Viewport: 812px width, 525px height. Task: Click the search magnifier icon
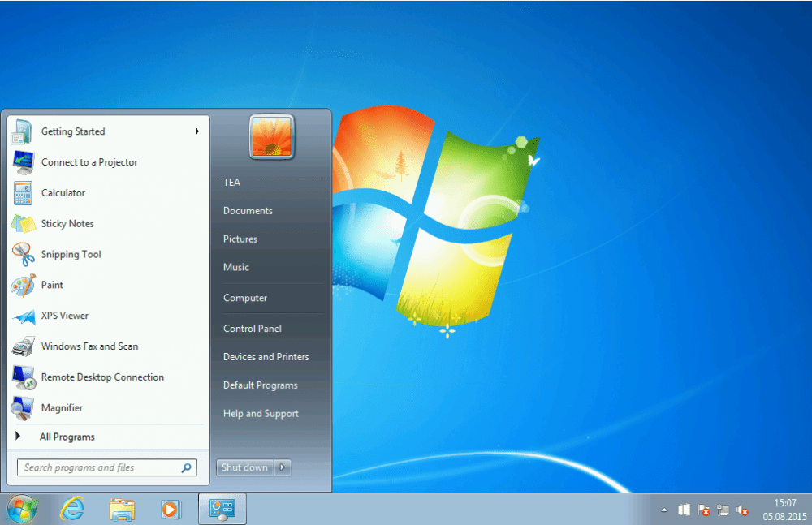[x=187, y=467]
